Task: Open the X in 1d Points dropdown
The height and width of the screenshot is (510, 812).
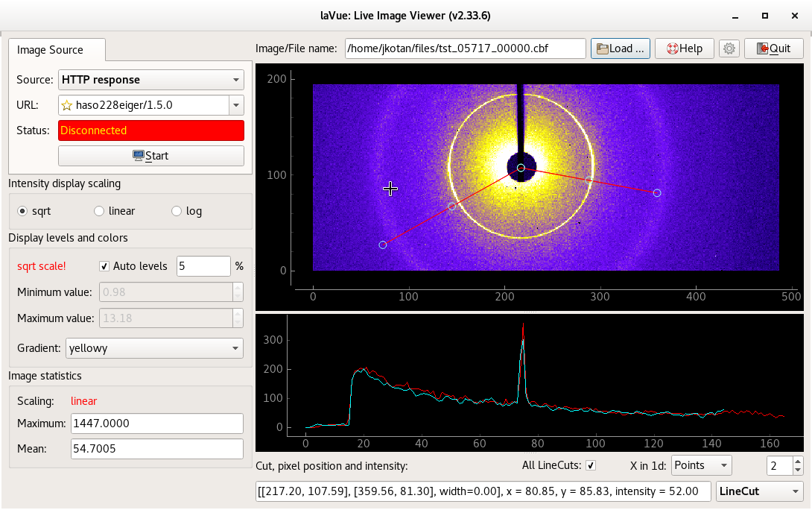Action: 701,466
